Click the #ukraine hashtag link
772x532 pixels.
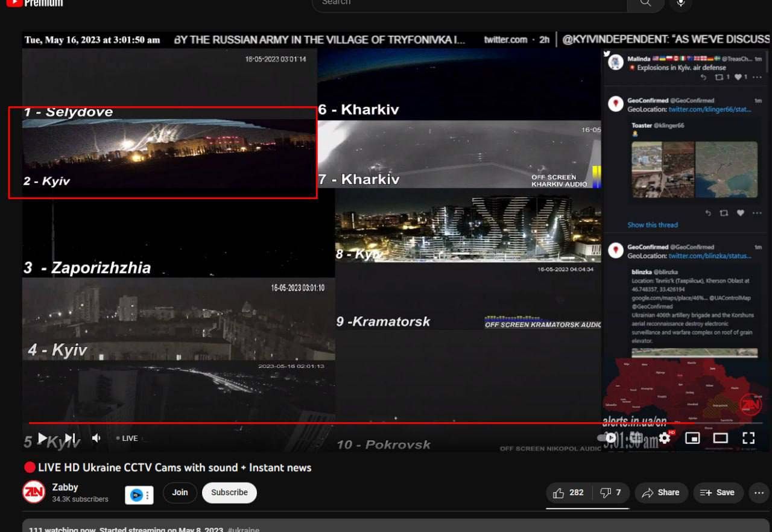[x=243, y=529]
